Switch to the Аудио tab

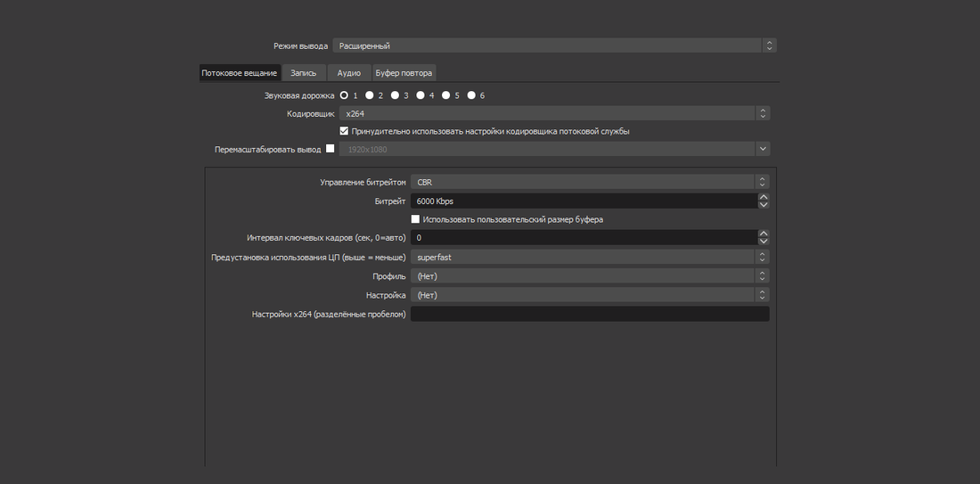click(348, 73)
